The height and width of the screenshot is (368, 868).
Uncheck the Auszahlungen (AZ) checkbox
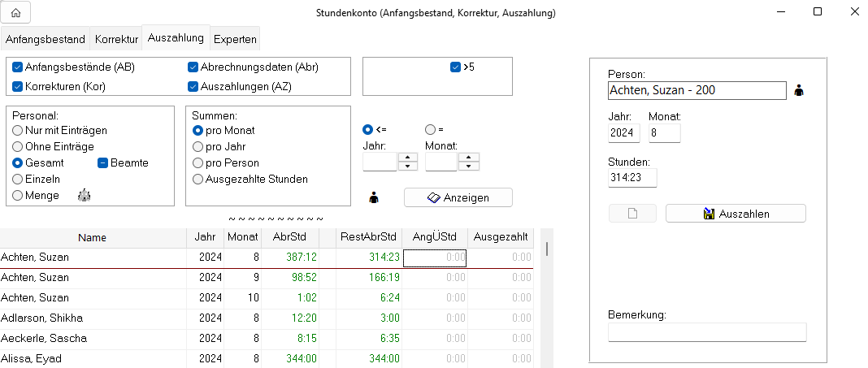pos(193,86)
